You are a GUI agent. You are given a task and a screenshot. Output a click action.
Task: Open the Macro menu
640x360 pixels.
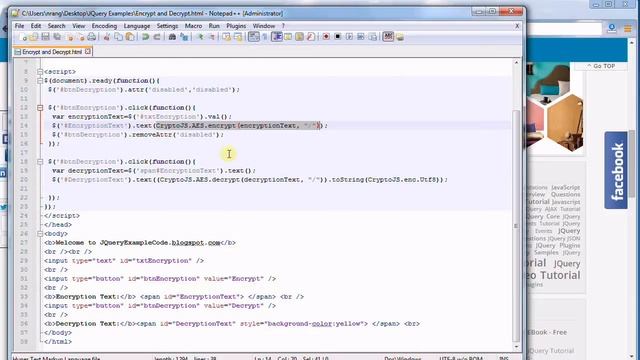tap(193, 26)
